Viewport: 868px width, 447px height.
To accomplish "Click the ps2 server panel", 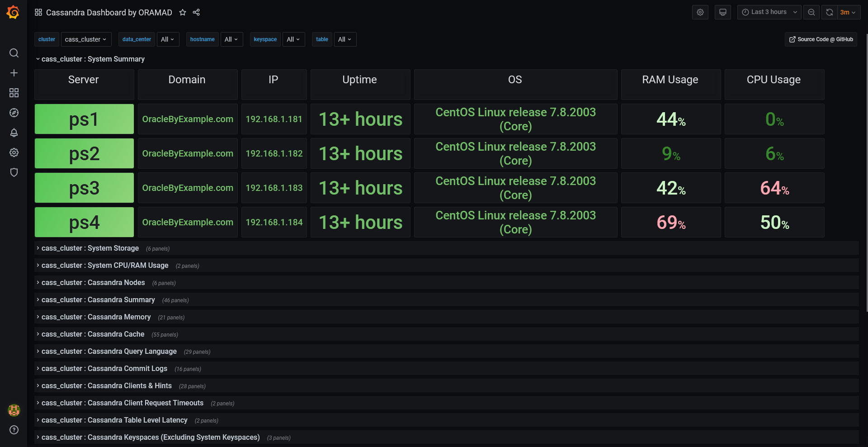I will 84,153.
